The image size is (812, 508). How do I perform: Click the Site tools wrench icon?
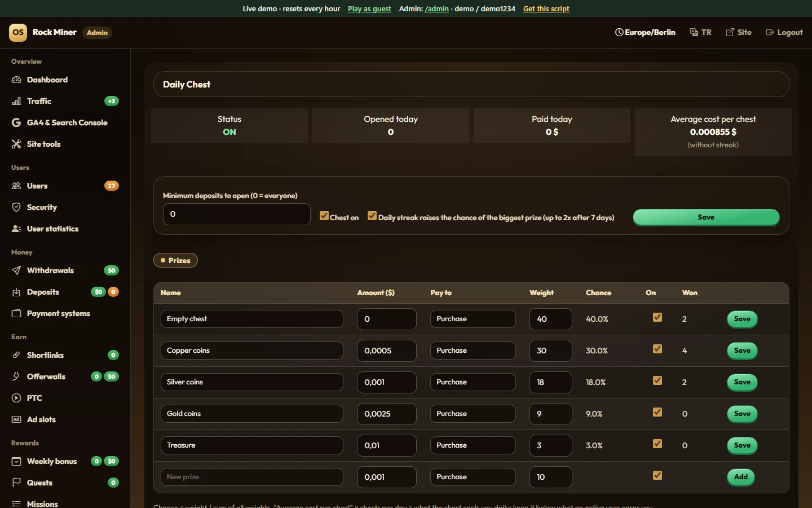coord(16,144)
